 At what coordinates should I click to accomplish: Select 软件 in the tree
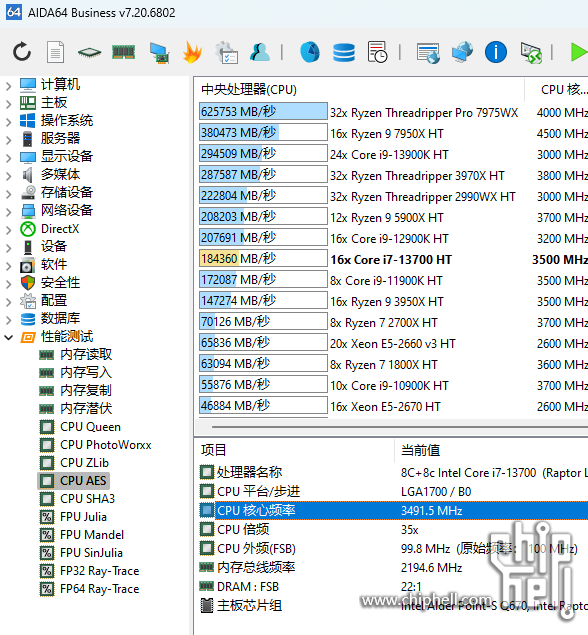[x=54, y=264]
